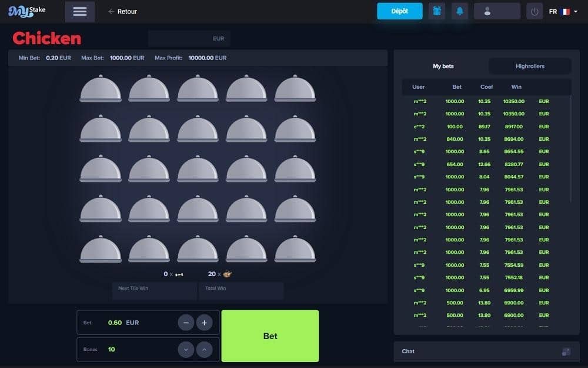Screen dimensions: 588x368
Task: Reveal the center dish cover of grid
Action: click(198, 169)
